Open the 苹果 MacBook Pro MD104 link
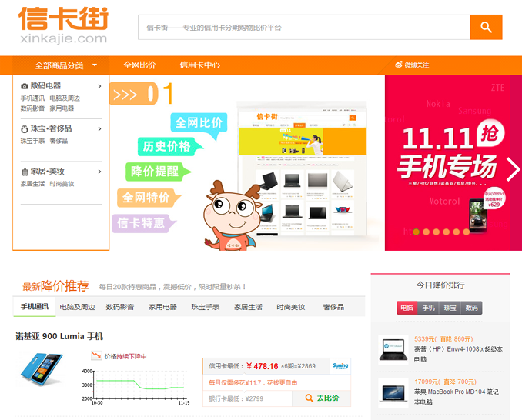 point(456,397)
